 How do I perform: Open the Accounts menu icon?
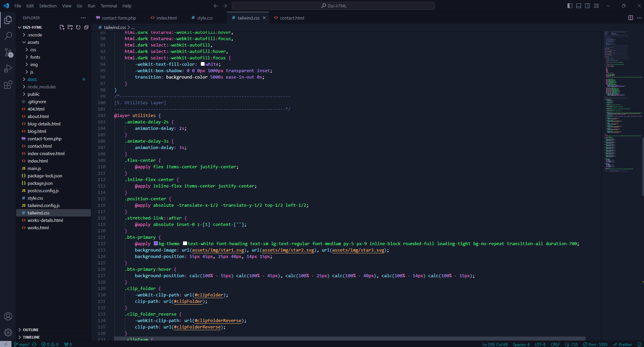(8, 316)
